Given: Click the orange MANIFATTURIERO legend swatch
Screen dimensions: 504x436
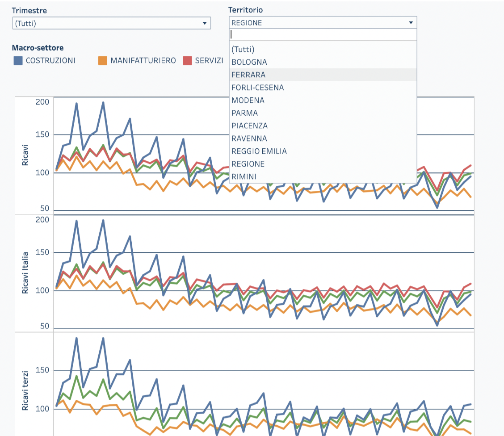Looking at the screenshot, I should point(102,60).
